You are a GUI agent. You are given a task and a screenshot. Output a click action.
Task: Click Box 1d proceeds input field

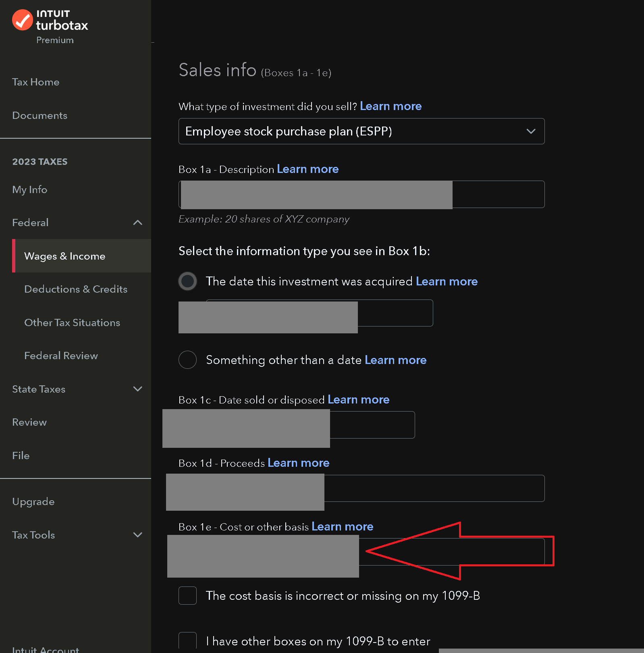[361, 488]
